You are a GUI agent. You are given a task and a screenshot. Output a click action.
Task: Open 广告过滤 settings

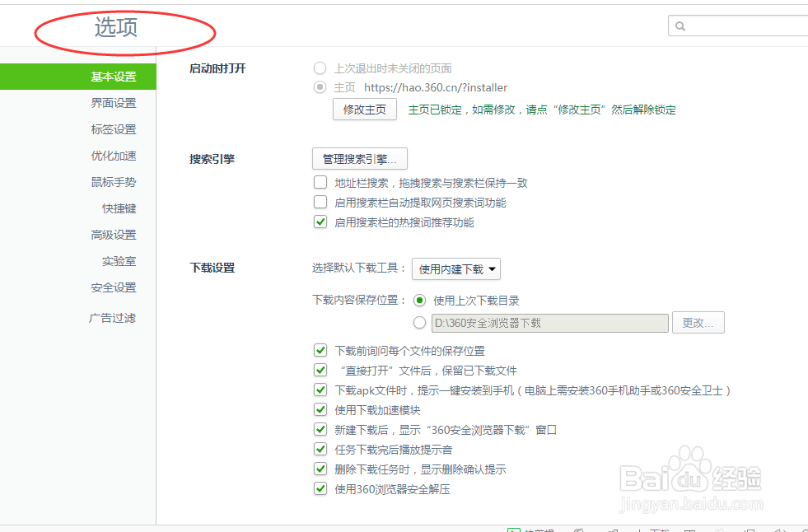coord(112,318)
